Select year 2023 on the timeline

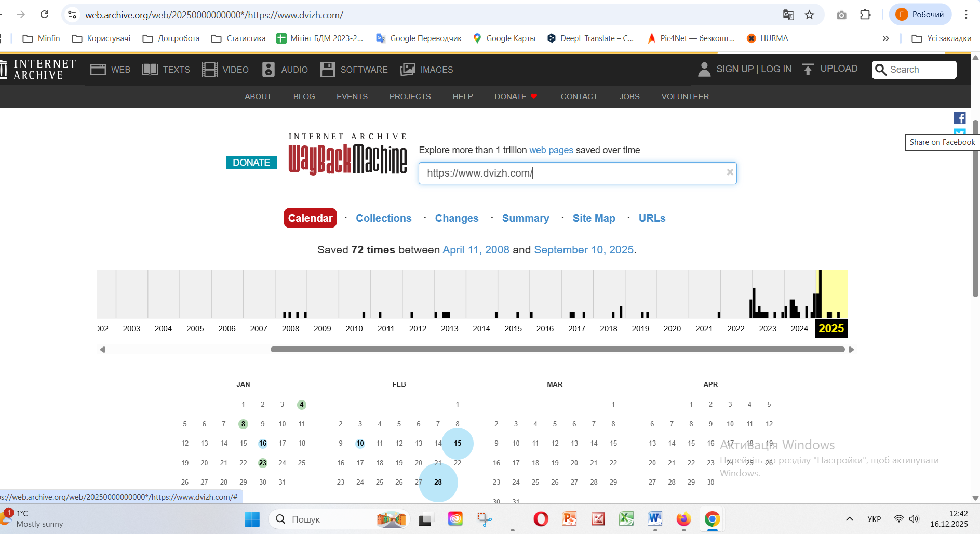pyautogui.click(x=768, y=328)
